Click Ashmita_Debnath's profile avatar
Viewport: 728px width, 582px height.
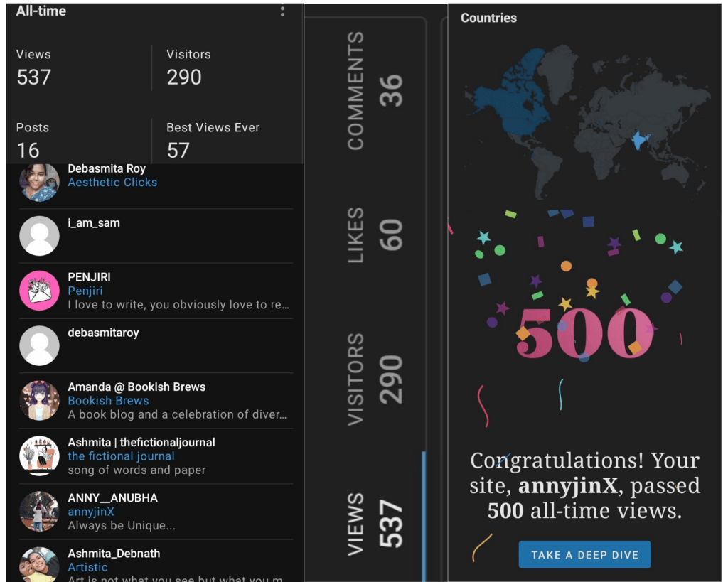tap(39, 564)
